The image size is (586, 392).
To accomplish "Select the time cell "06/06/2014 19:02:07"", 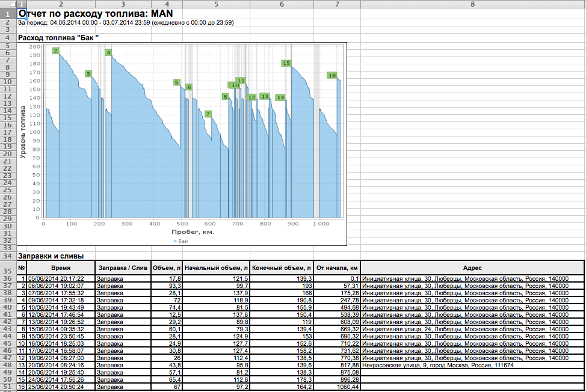I will coord(61,286).
